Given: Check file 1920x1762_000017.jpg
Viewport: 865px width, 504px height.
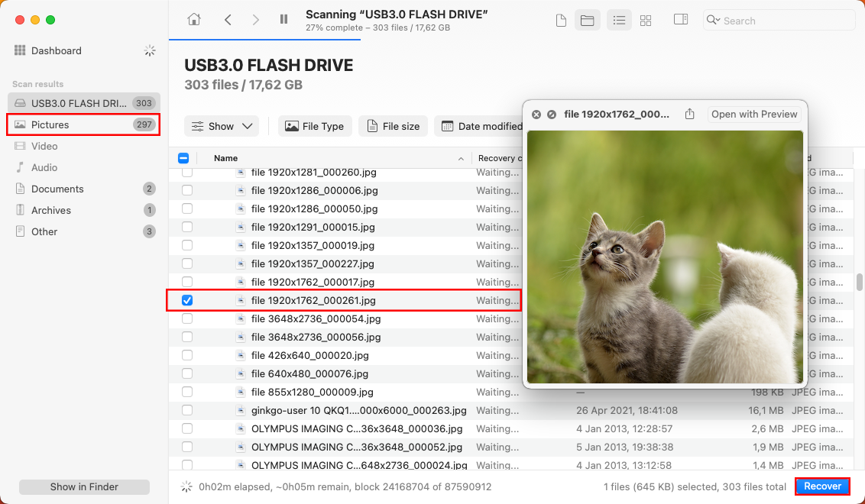Looking at the screenshot, I should [x=187, y=282].
